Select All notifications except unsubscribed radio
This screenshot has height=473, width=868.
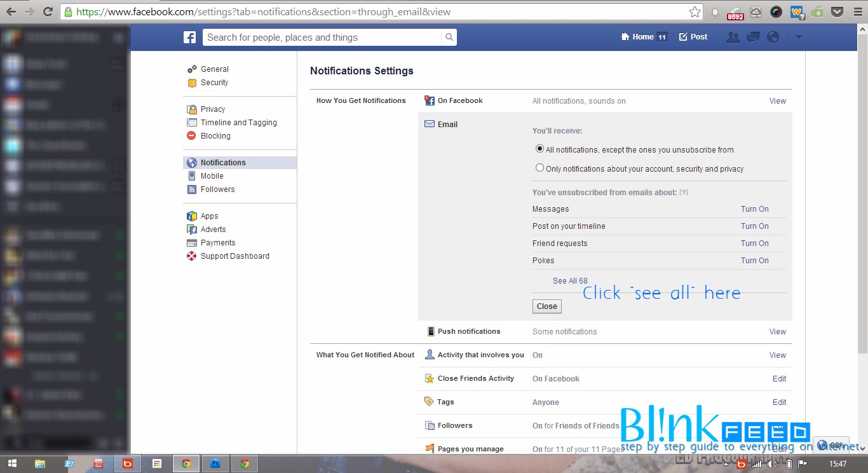pos(539,149)
